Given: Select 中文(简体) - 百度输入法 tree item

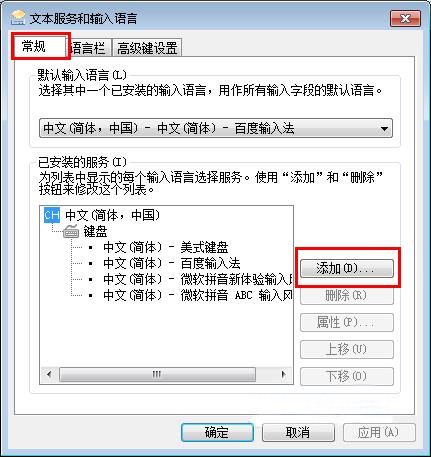Looking at the screenshot, I should [172, 263].
